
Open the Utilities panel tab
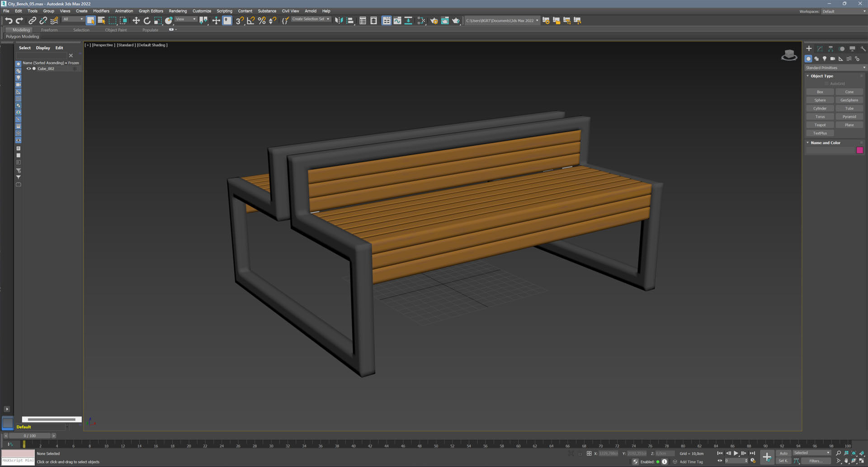[863, 48]
